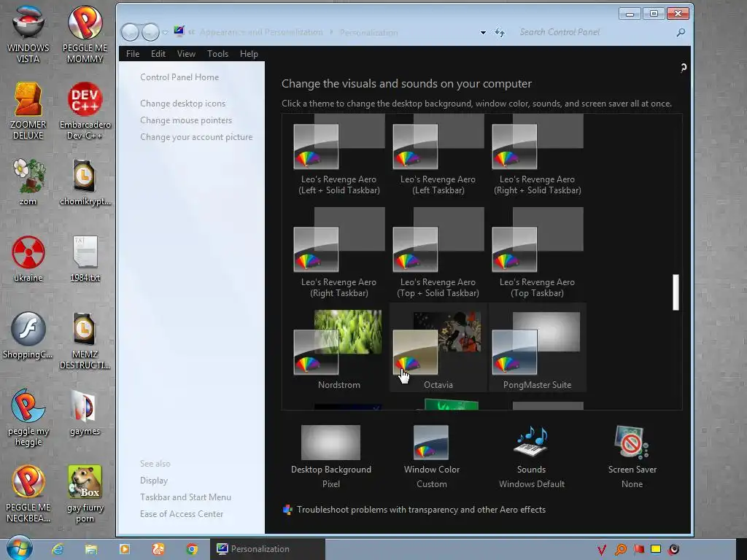The width and height of the screenshot is (747, 560).
Task: Open Internet Explorer from the taskbar
Action: click(x=58, y=549)
